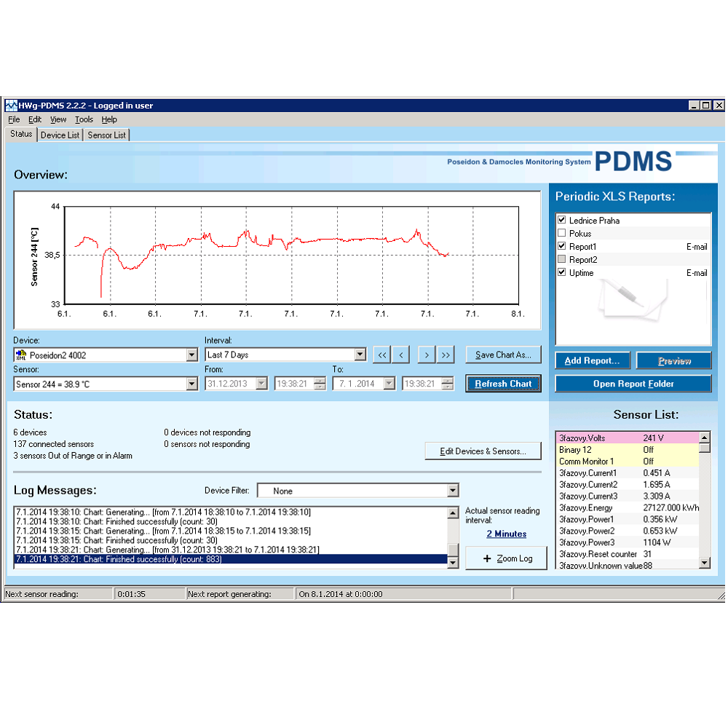Open the Tools menu
Viewport: 728px width, 728px height.
point(84,119)
